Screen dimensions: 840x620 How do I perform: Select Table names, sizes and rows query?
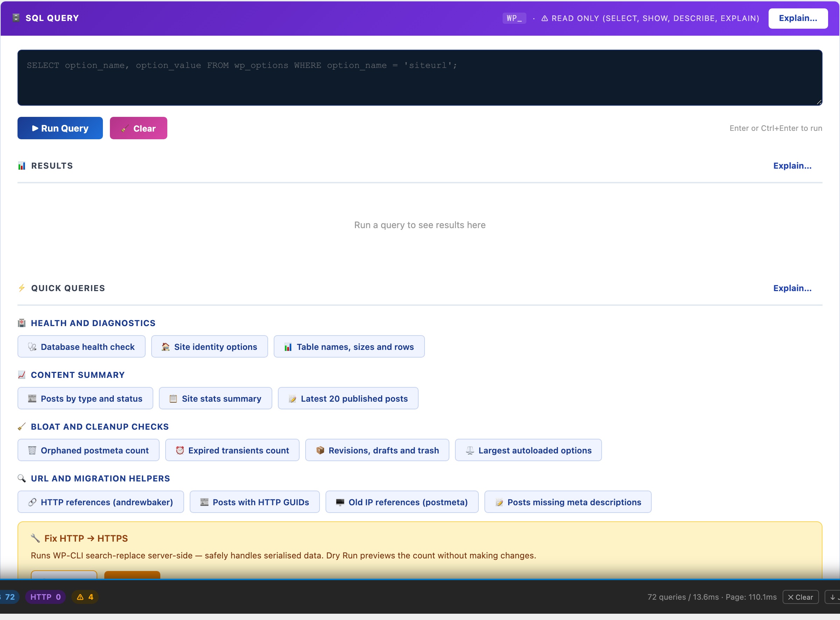pos(349,346)
